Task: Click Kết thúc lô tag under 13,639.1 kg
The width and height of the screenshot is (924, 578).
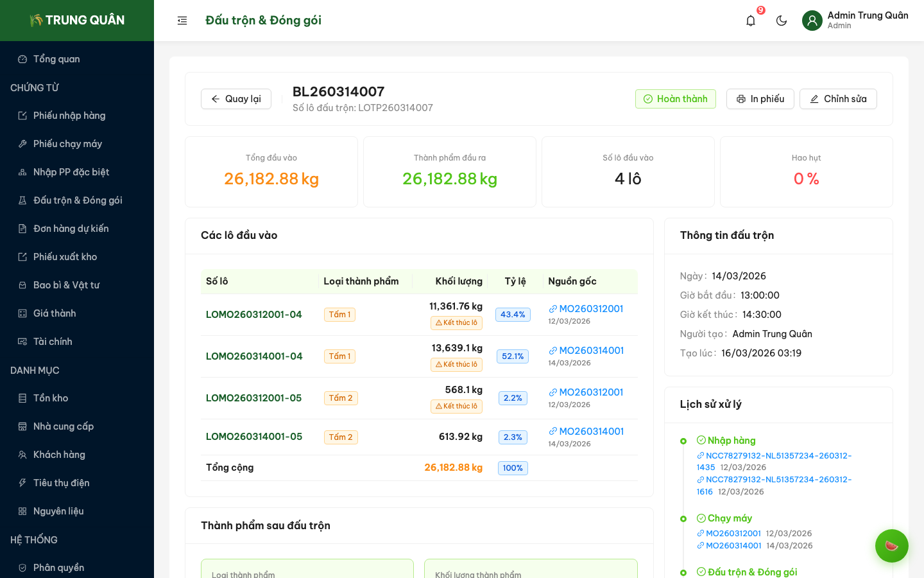Action: tap(456, 365)
